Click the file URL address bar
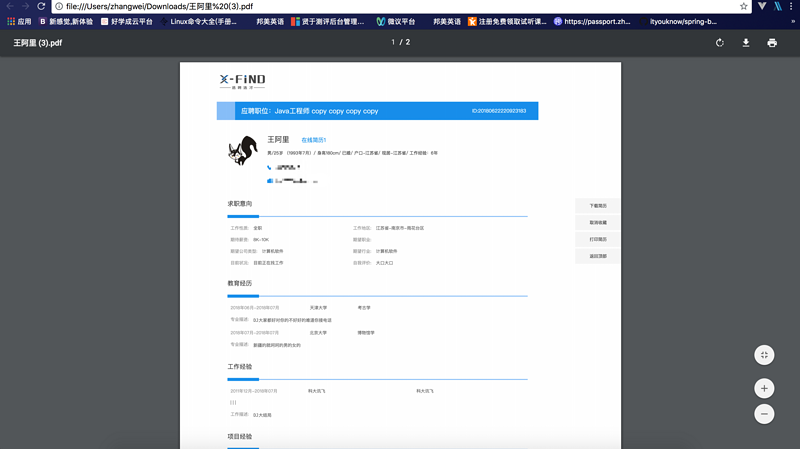The height and width of the screenshot is (449, 800). coord(400,6)
